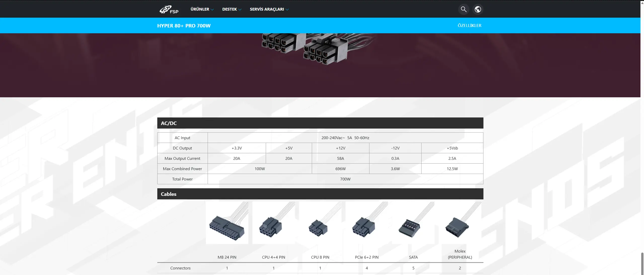Select the 696W power cell
644x275 pixels.
click(340, 169)
